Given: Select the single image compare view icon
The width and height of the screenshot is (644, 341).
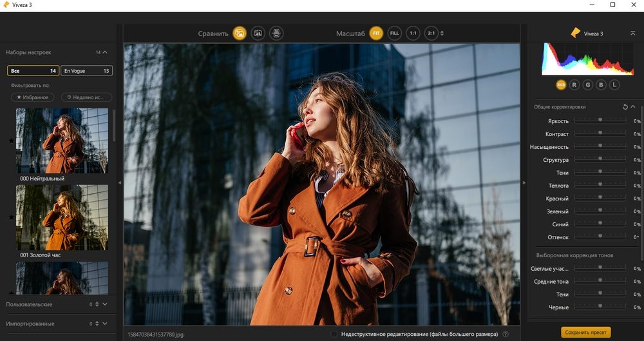Looking at the screenshot, I should point(240,33).
